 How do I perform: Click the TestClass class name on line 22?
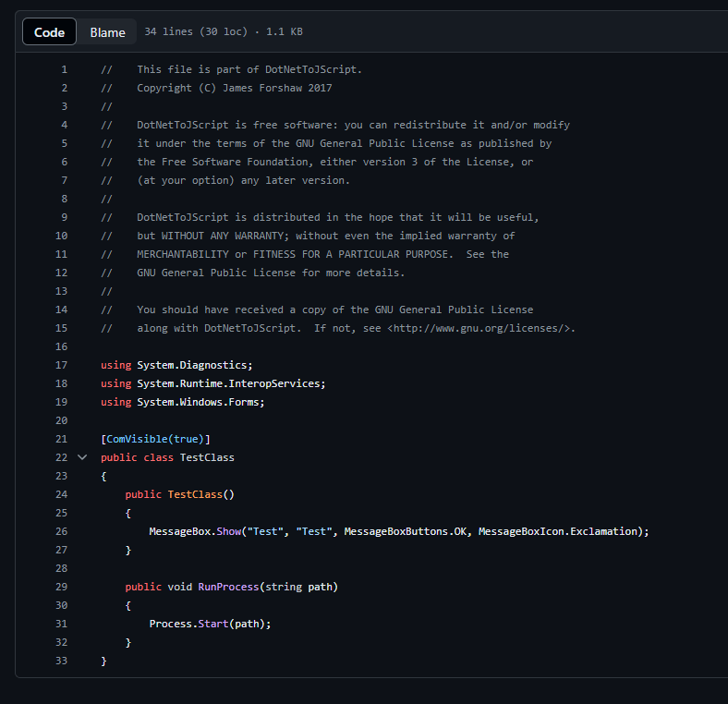207,457
